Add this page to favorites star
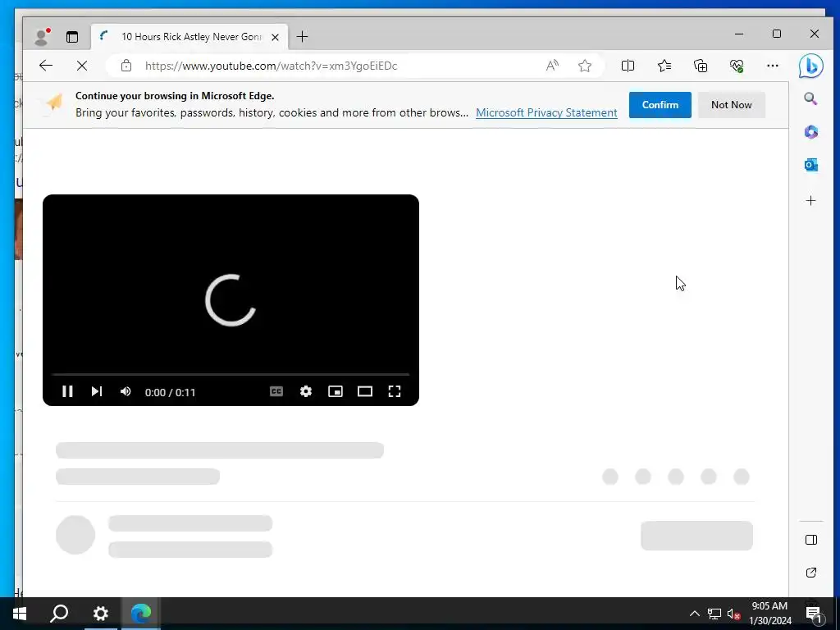Screen dimensions: 840x630 click(x=585, y=66)
